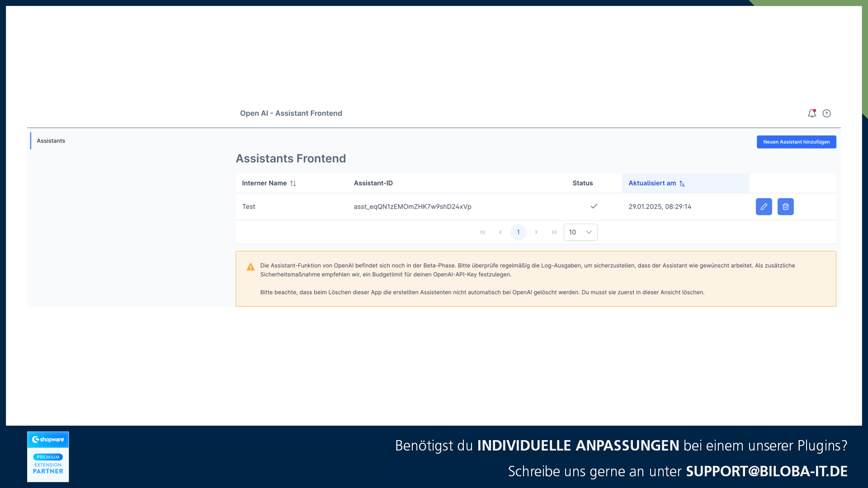Open the notifications bell

coord(812,113)
